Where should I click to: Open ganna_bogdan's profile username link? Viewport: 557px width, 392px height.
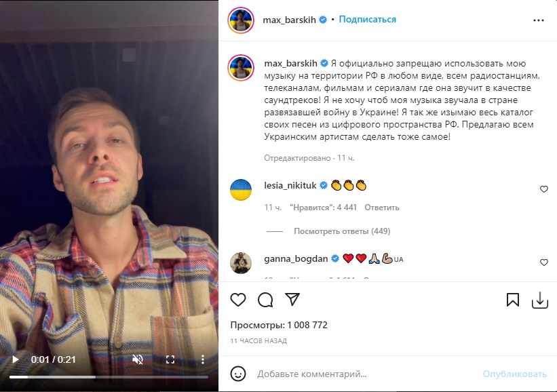tap(296, 259)
